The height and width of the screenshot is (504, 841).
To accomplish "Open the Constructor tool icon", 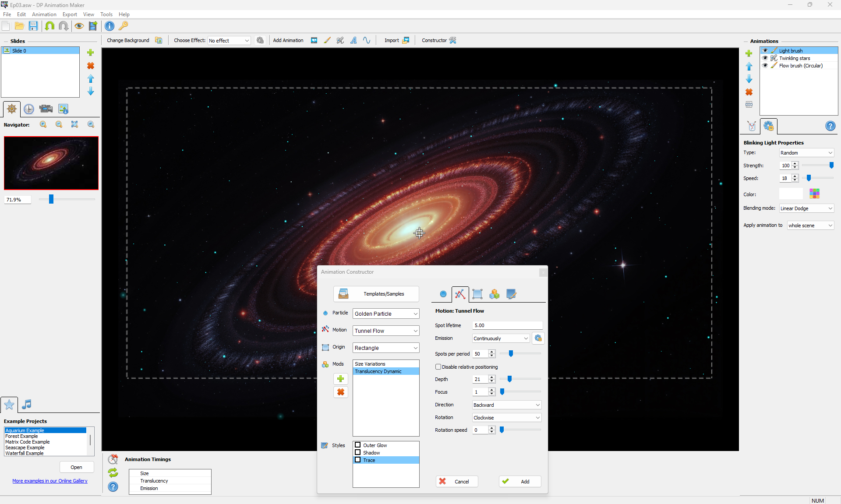I will (x=453, y=40).
